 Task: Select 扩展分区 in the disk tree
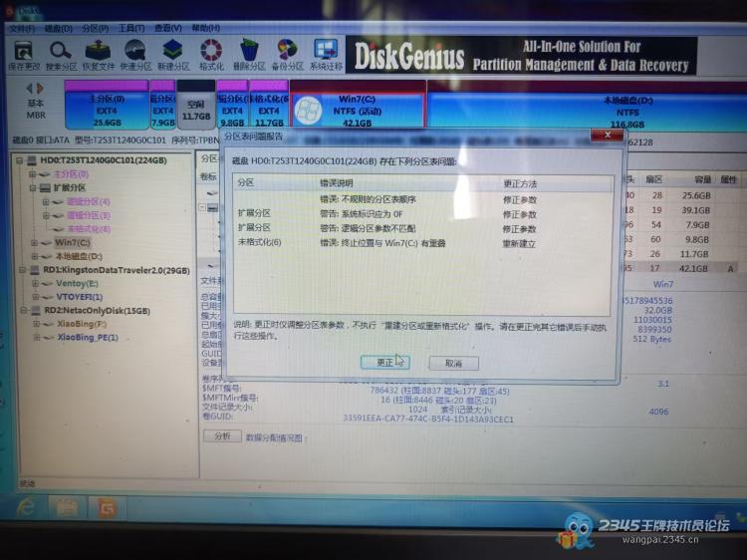coord(70,188)
